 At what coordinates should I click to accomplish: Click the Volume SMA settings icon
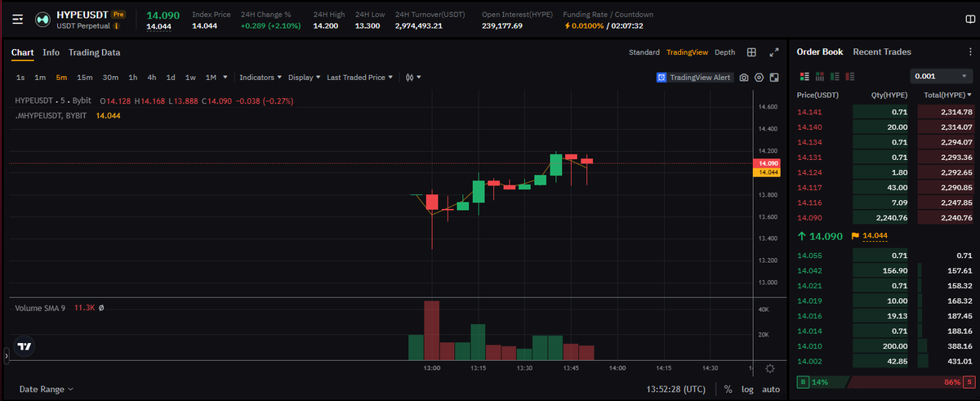pyautogui.click(x=101, y=308)
